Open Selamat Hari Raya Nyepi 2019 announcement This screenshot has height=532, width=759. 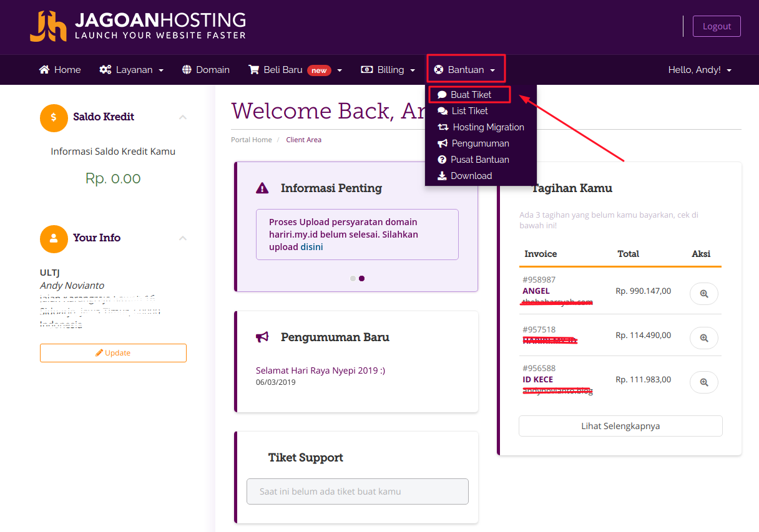pyautogui.click(x=321, y=370)
